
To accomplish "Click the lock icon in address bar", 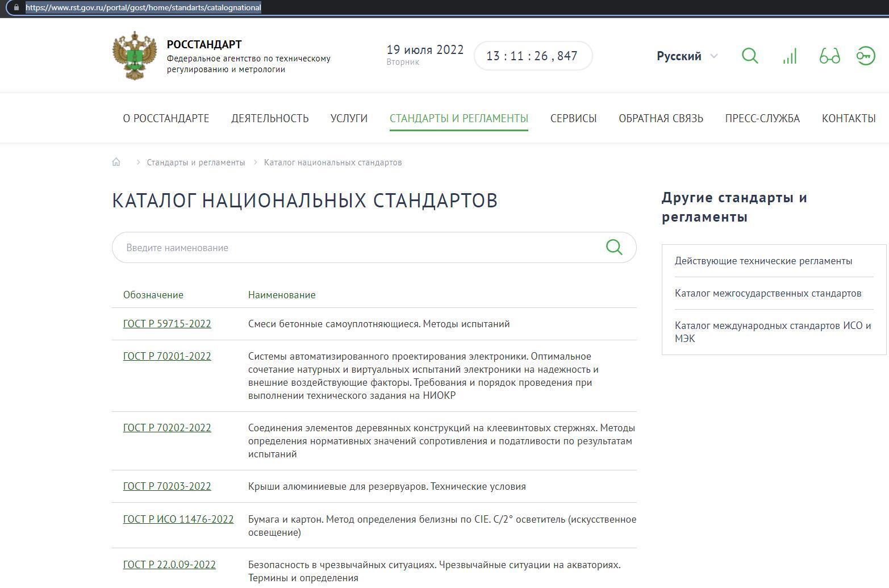I will 16,7.
